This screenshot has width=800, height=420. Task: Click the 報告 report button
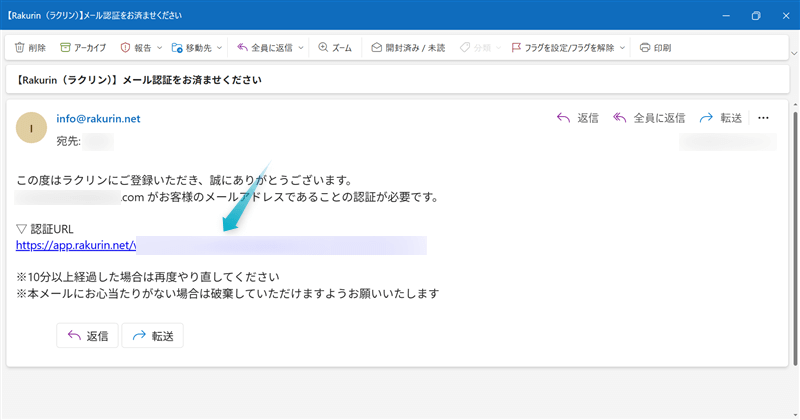136,47
